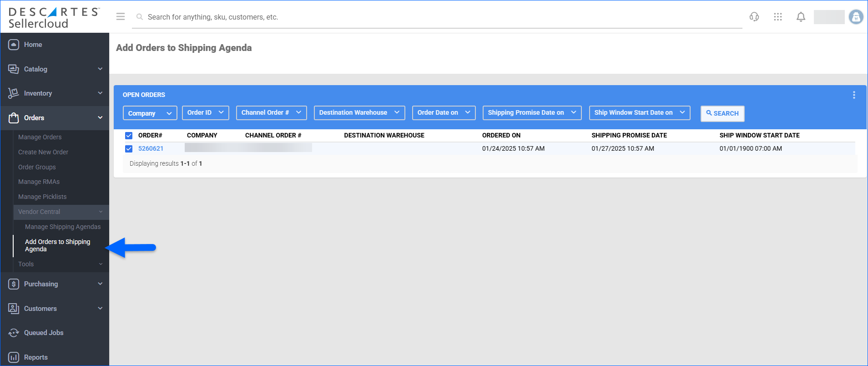The height and width of the screenshot is (366, 868).
Task: Open order 5260621 link
Action: click(x=151, y=148)
